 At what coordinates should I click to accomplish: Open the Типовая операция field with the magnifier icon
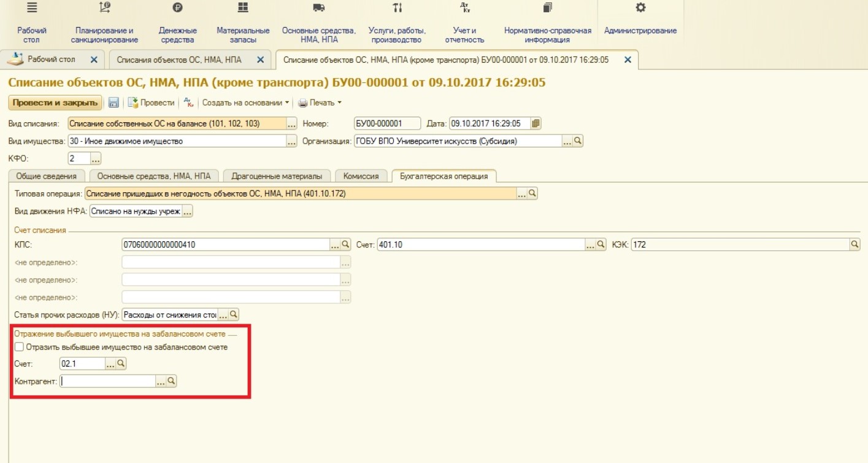click(532, 193)
